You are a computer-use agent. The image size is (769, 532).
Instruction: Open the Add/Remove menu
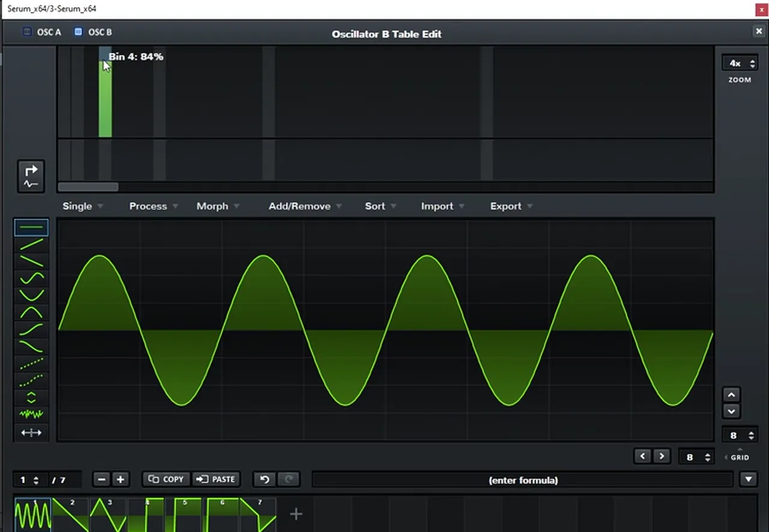[305, 206]
